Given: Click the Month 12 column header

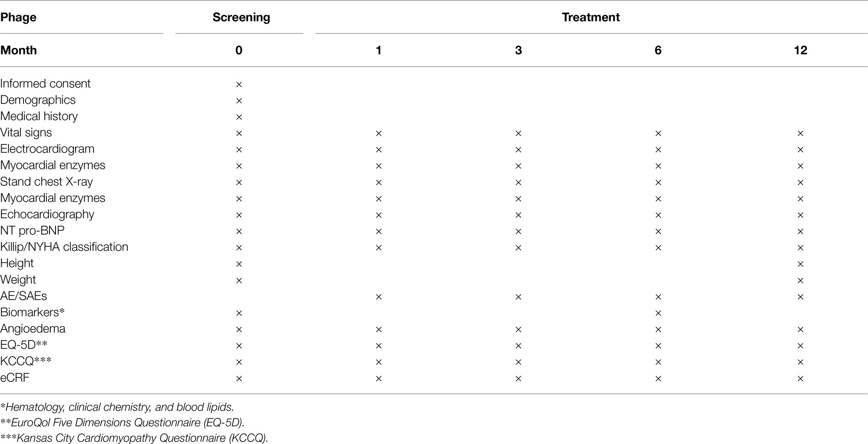Looking at the screenshot, I should (800, 50).
